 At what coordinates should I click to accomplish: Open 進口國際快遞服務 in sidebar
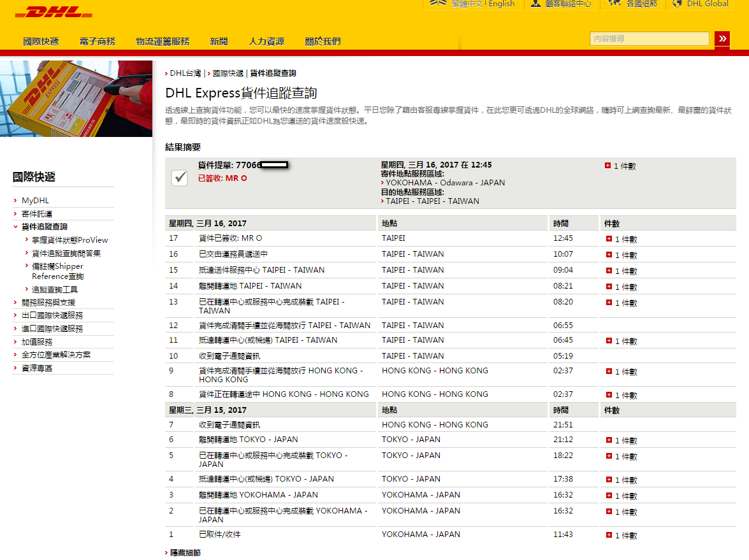coord(52,329)
